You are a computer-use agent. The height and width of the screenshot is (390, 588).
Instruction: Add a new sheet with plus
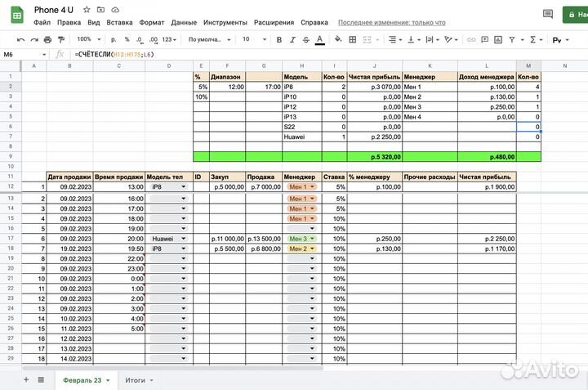(x=26, y=380)
